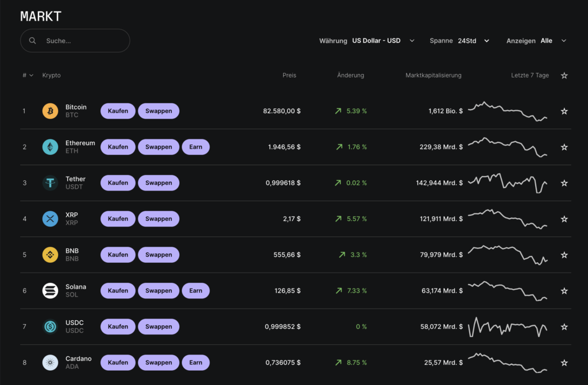The image size is (588, 385).
Task: Click Bitcoin market cap 1,612 Bio. $
Action: tap(446, 111)
